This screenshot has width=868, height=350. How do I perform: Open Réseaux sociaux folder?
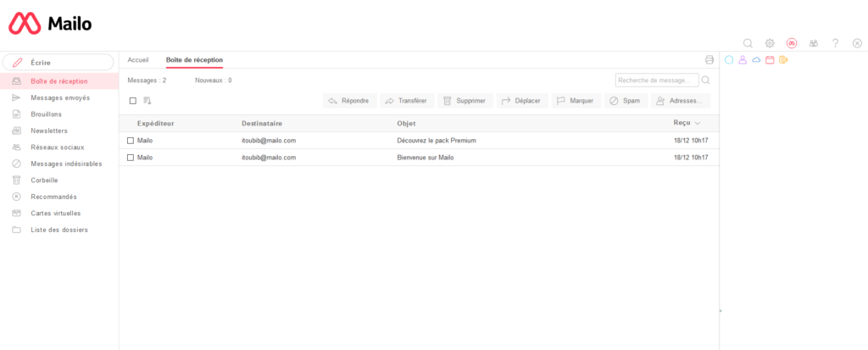click(59, 147)
